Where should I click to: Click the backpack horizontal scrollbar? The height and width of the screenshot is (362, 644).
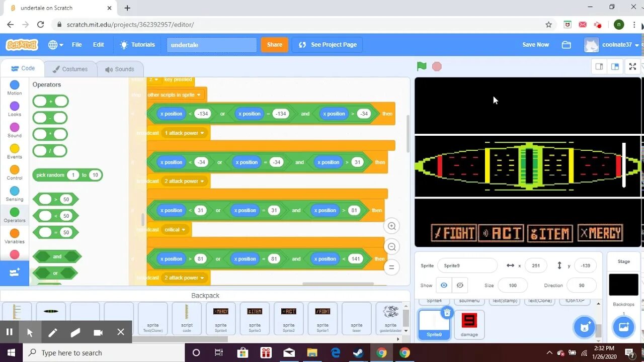click(x=181, y=339)
